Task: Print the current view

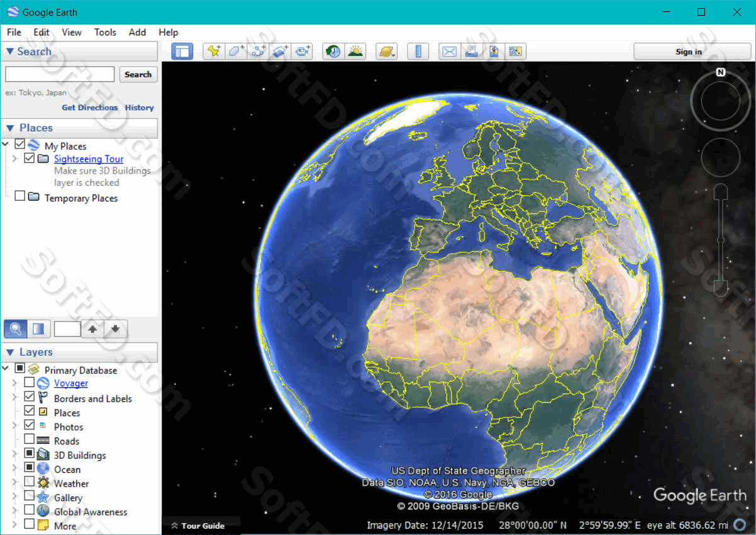Action: pos(471,52)
